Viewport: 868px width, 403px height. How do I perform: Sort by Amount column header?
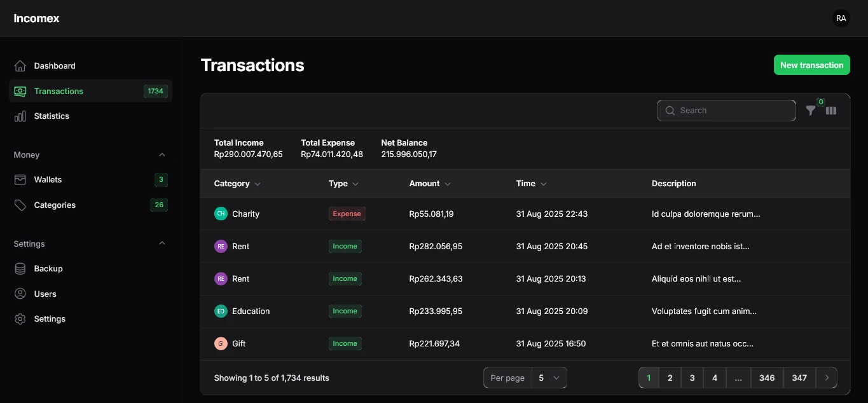point(430,184)
